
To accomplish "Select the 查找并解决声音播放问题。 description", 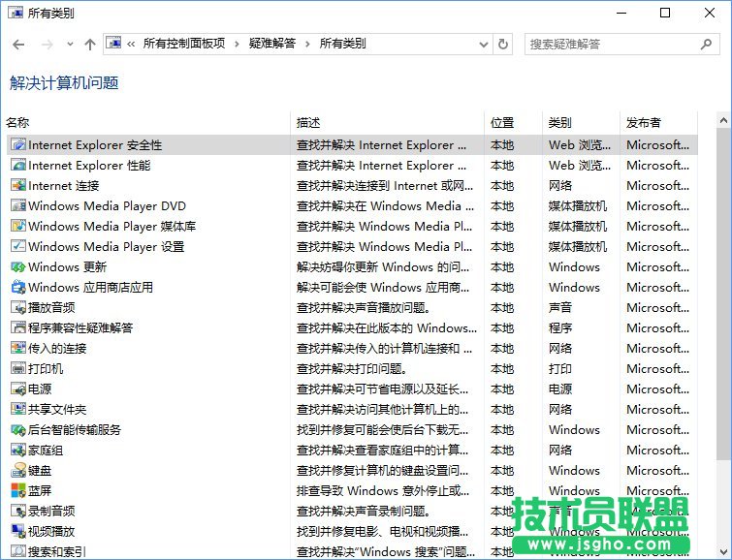I will pos(364,307).
